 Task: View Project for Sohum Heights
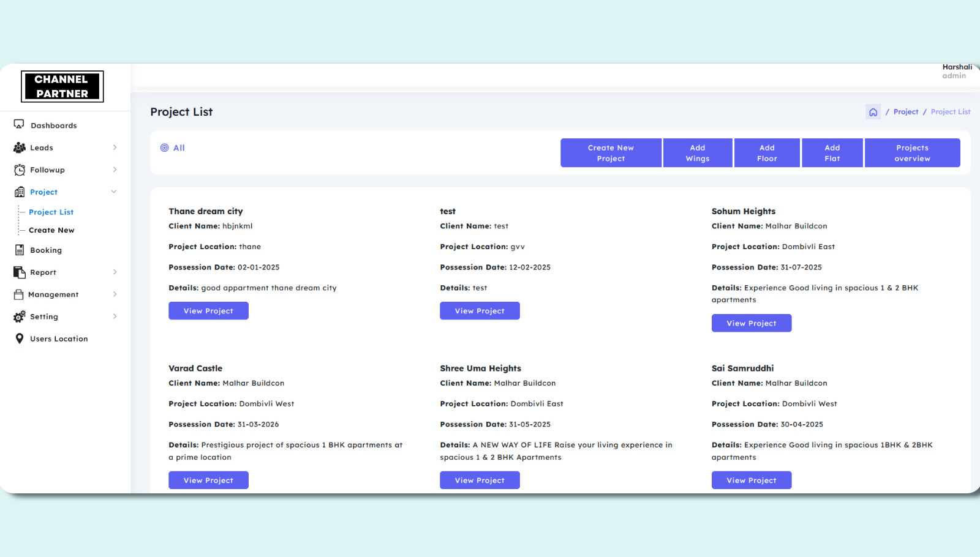pyautogui.click(x=751, y=323)
